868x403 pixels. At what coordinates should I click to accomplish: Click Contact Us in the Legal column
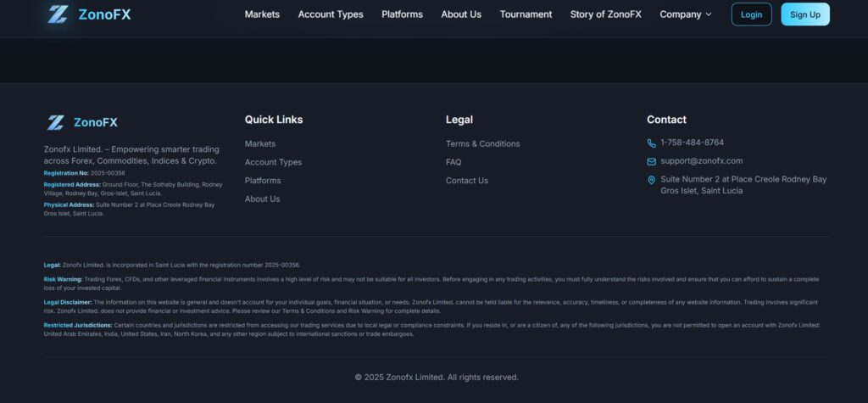467,181
